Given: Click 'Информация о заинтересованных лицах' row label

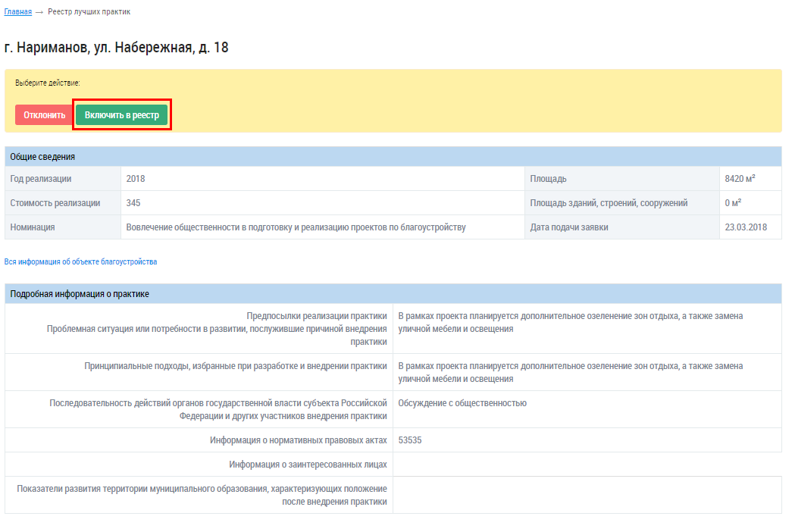Looking at the screenshot, I should coord(308,465).
